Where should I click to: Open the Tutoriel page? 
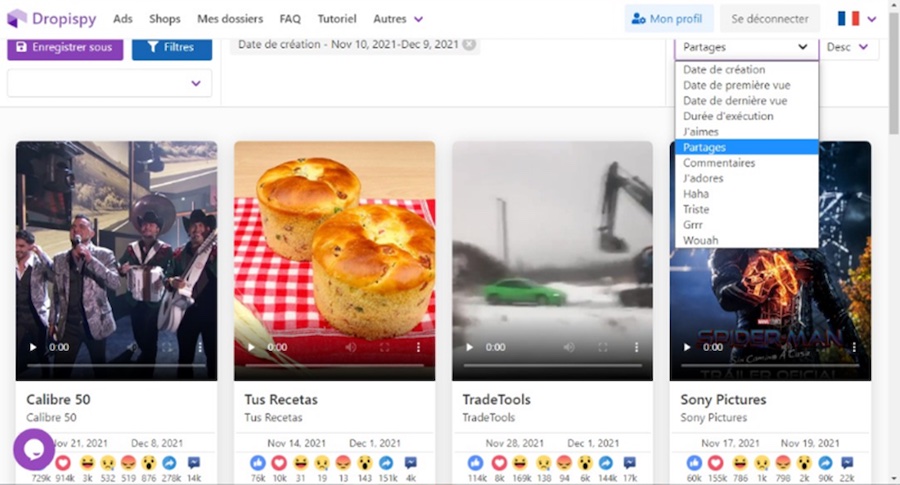(x=337, y=19)
